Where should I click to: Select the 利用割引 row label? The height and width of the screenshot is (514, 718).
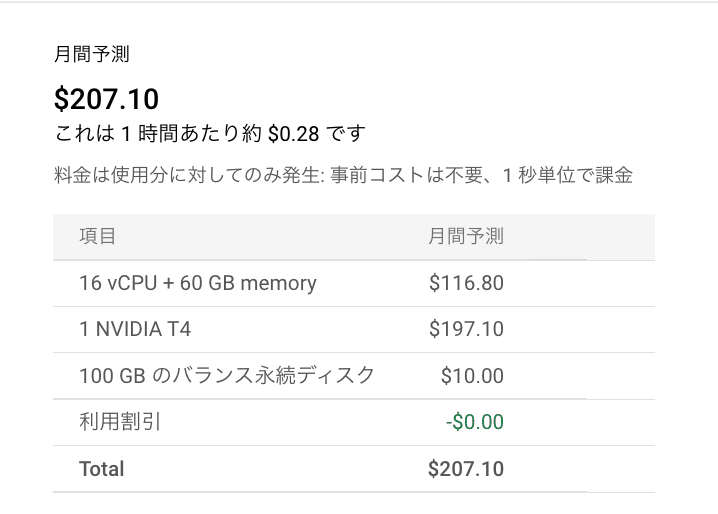pyautogui.click(x=120, y=422)
